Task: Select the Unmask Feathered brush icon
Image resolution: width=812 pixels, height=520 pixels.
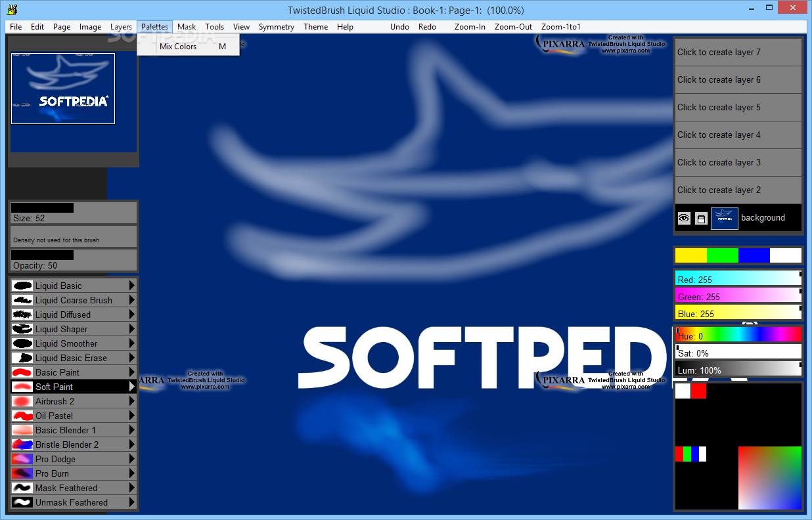Action: tap(22, 502)
